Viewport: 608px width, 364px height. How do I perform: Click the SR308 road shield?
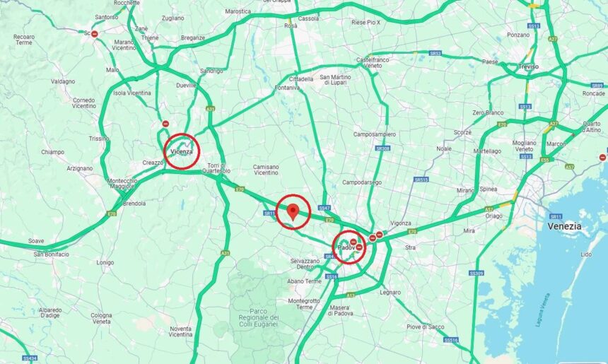[382, 148]
